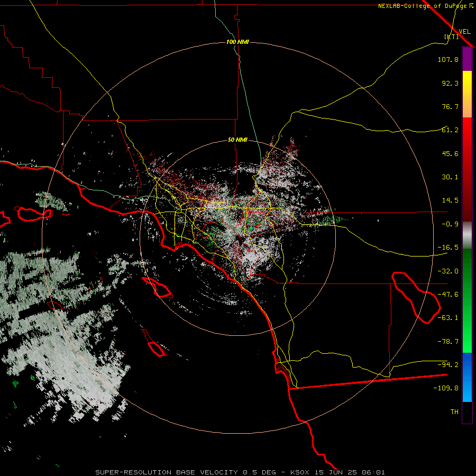476x476 pixels.
Task: Select the 30.1 scale value
Action: pyautogui.click(x=450, y=177)
